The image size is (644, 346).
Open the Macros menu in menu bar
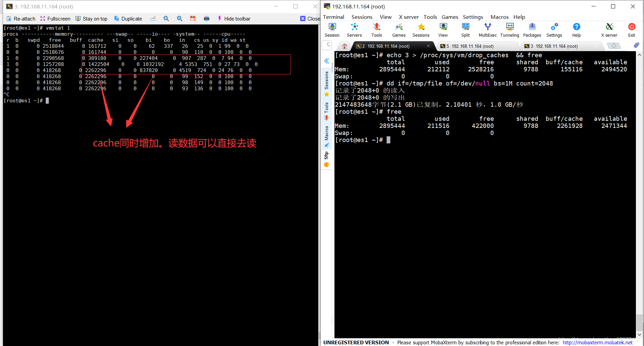pos(499,17)
